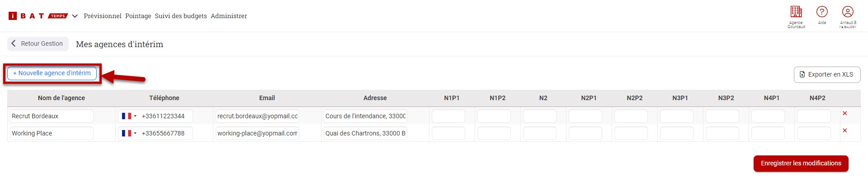
Task: Open the Prévisionnel menu
Action: [x=103, y=16]
